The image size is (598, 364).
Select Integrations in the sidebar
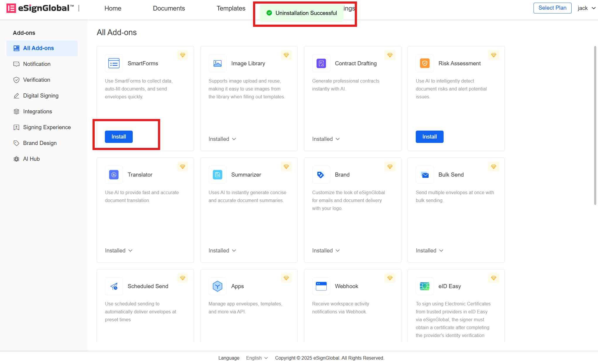point(42,112)
